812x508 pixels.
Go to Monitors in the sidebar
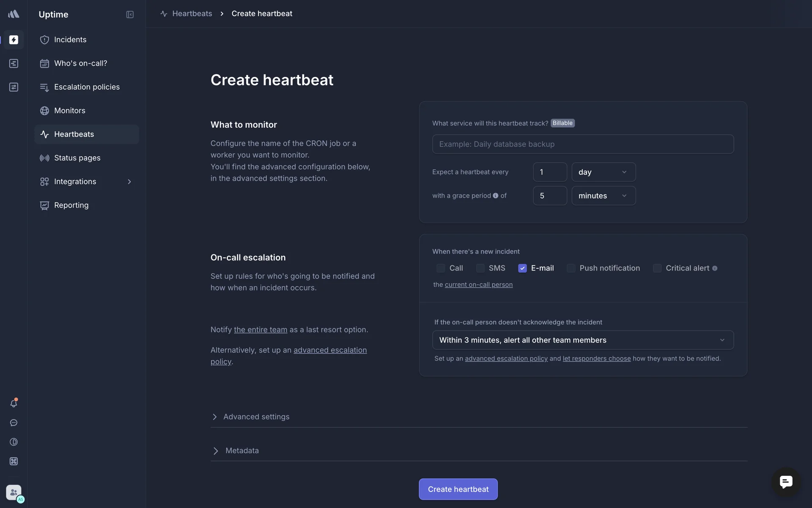tap(70, 110)
